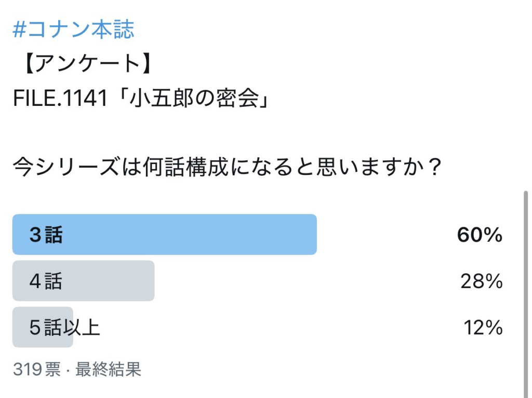Click the vertical scrollbar on the right
The width and height of the screenshot is (532, 398).
click(x=526, y=294)
